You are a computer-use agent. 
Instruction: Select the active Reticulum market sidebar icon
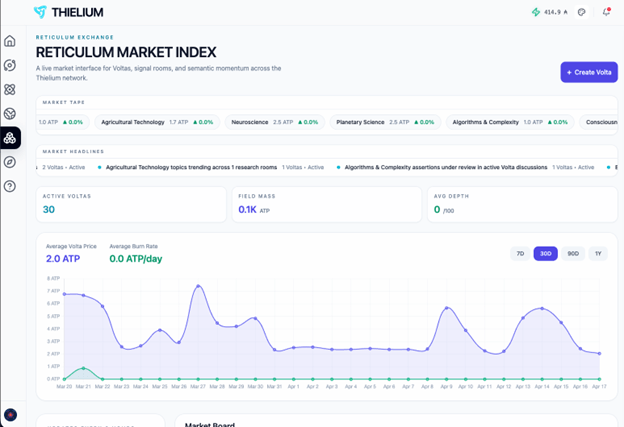pos(10,138)
